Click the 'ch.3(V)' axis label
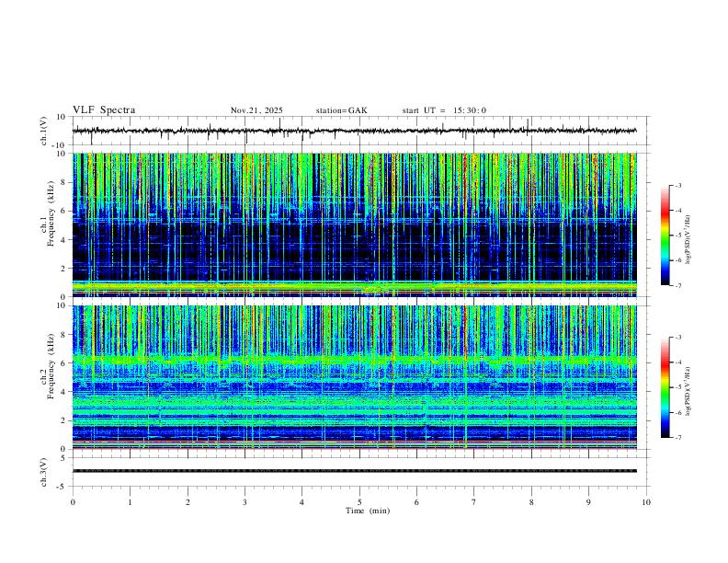The height and width of the screenshot is (563, 728). [x=44, y=472]
